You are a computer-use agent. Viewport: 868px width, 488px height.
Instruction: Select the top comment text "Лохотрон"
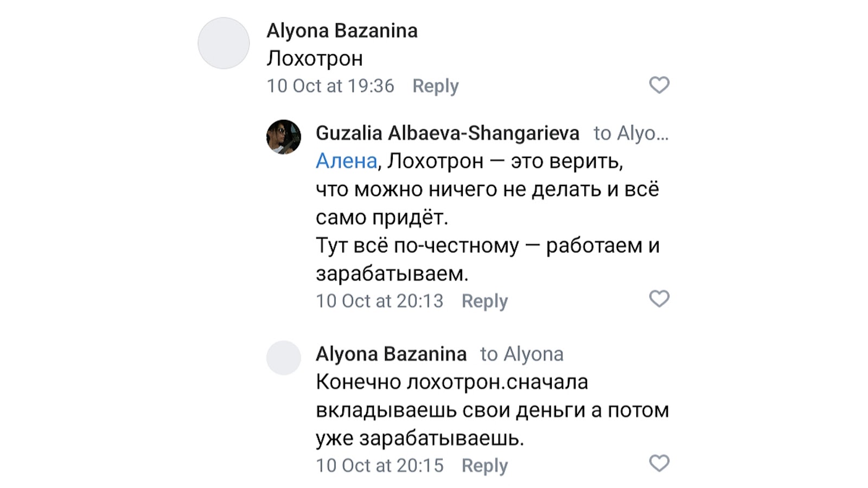click(314, 59)
